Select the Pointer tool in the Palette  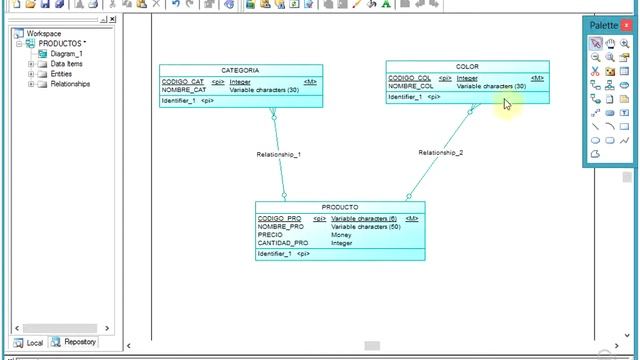pyautogui.click(x=596, y=43)
